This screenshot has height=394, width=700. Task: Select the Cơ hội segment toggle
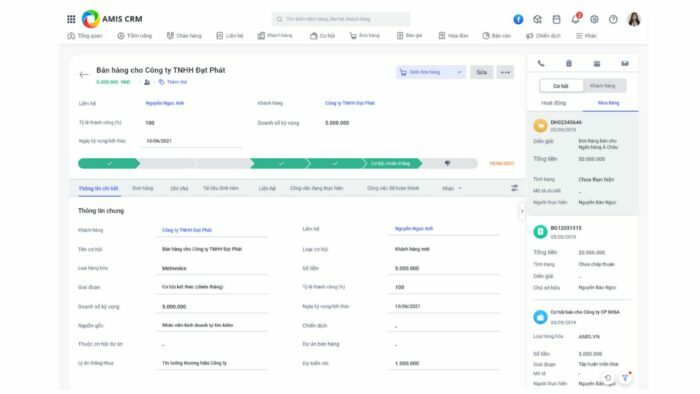tap(561, 86)
